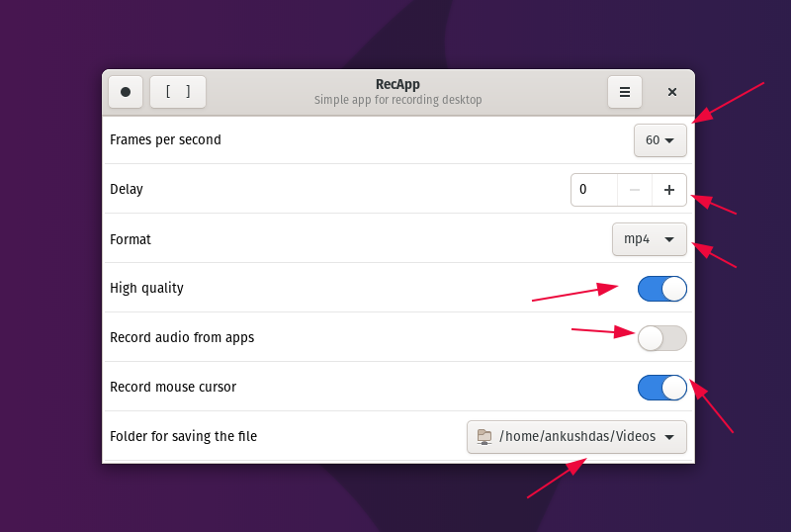Viewport: 791px width, 532px height.
Task: Open the hamburger menu
Action: click(625, 92)
